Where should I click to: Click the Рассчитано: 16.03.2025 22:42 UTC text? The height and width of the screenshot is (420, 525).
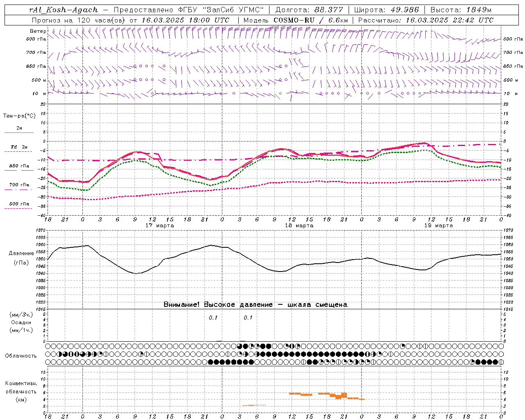point(426,20)
